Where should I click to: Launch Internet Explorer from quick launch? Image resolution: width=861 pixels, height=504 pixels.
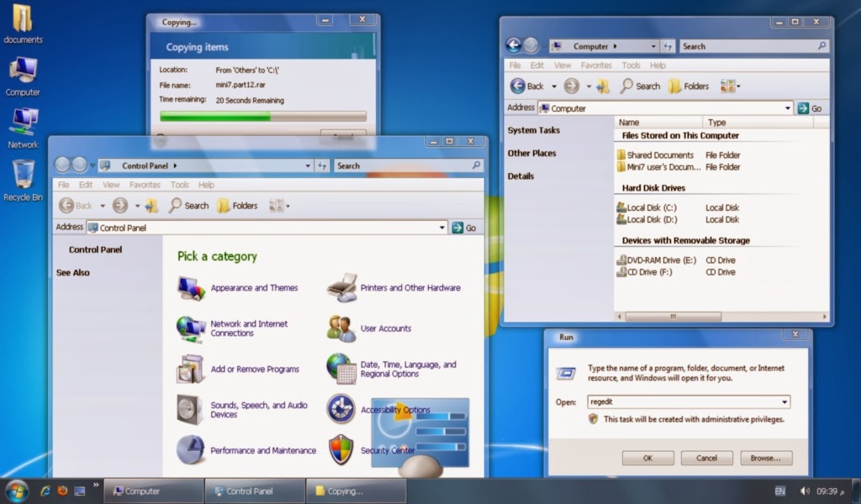coord(45,491)
